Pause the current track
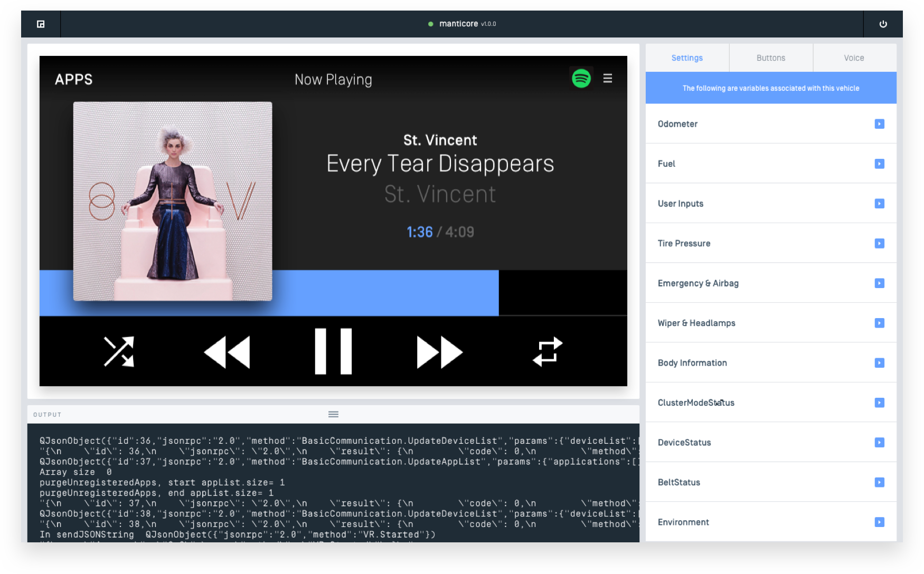 333,351
